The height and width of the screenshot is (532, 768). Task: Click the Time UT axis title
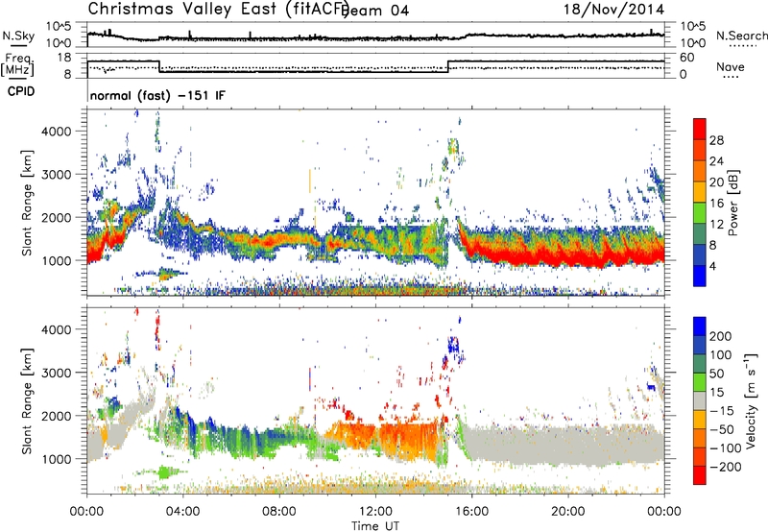click(375, 526)
